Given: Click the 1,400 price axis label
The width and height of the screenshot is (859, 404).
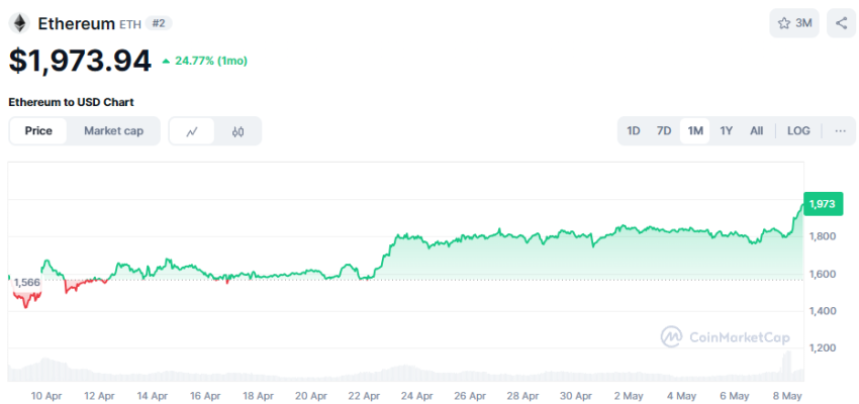Looking at the screenshot, I should click(822, 311).
